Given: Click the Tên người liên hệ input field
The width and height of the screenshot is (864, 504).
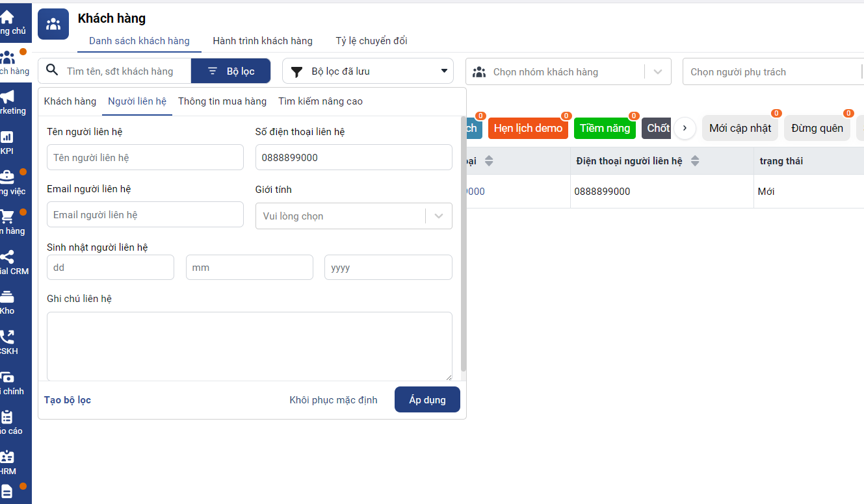Looking at the screenshot, I should [x=145, y=158].
